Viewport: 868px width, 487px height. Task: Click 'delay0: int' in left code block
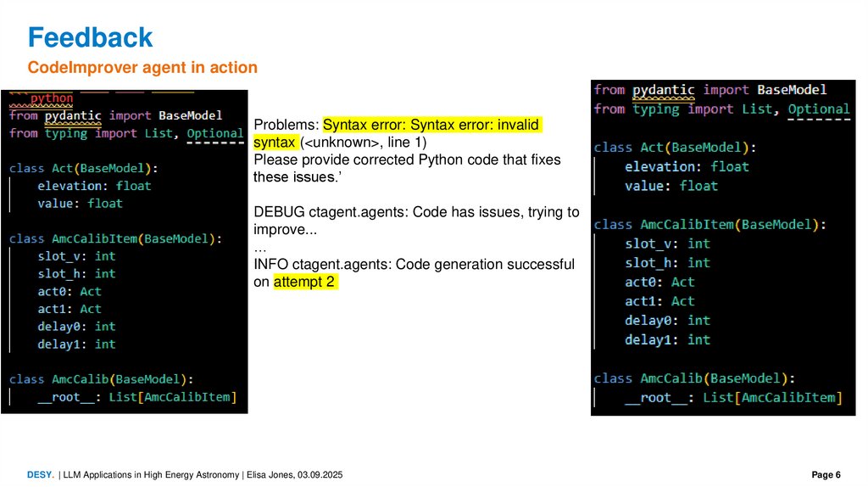76,327
